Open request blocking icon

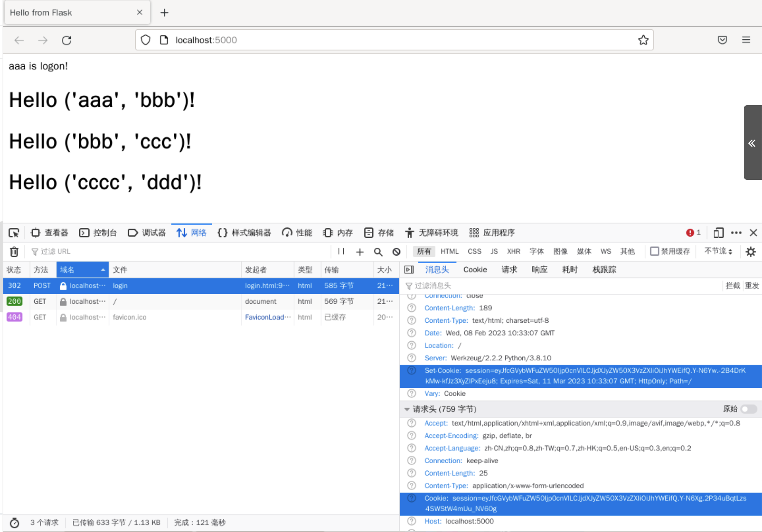(396, 251)
